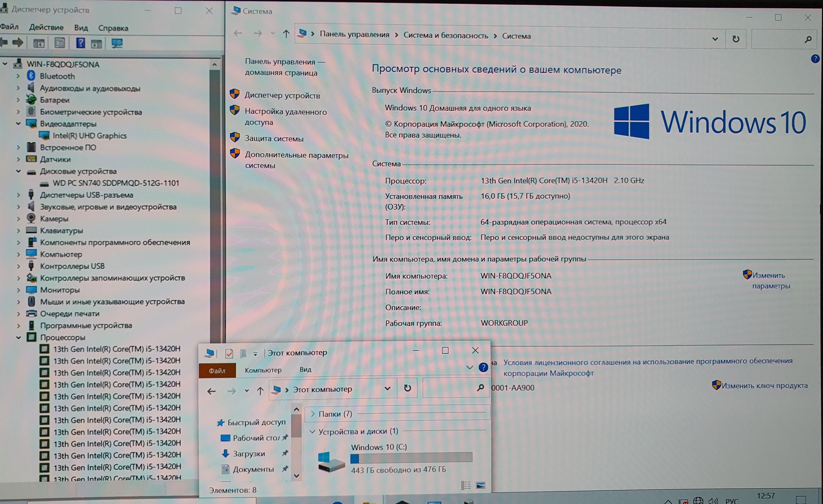Go up one level in System window
The image size is (823, 504).
pyautogui.click(x=286, y=34)
